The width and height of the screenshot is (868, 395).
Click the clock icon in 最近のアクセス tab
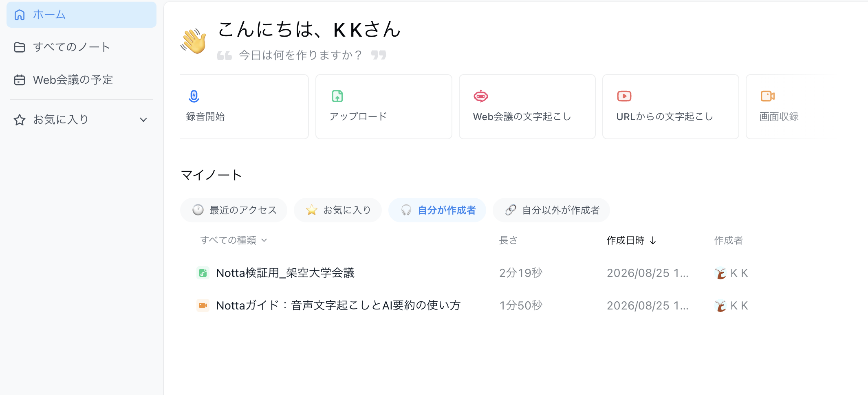pyautogui.click(x=198, y=210)
